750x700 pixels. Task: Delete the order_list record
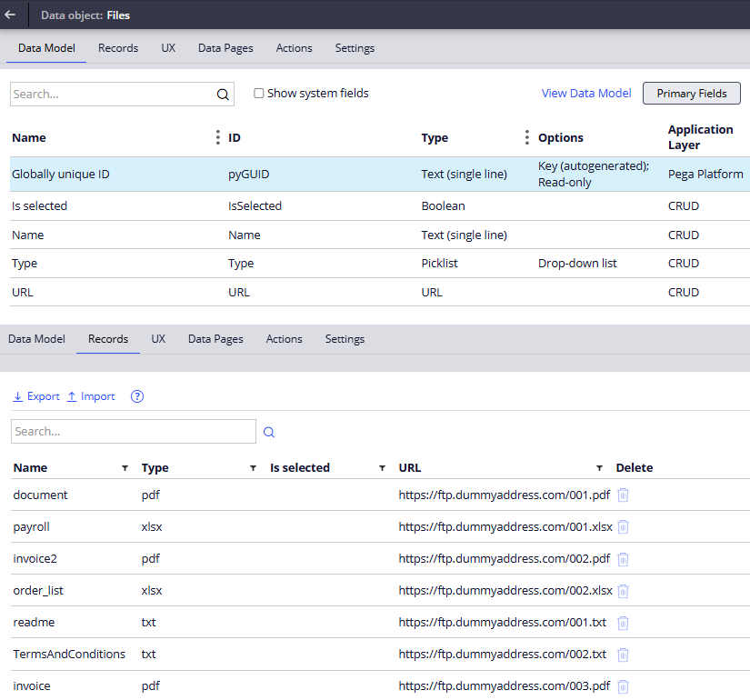623,591
